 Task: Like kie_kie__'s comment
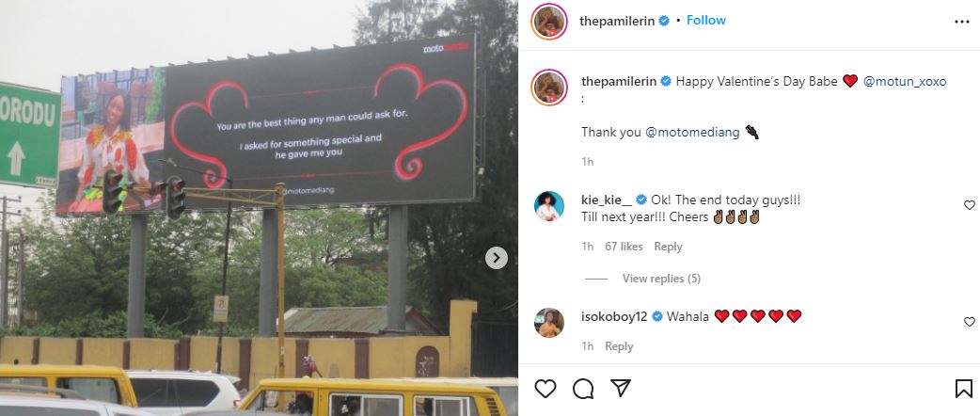click(x=970, y=205)
